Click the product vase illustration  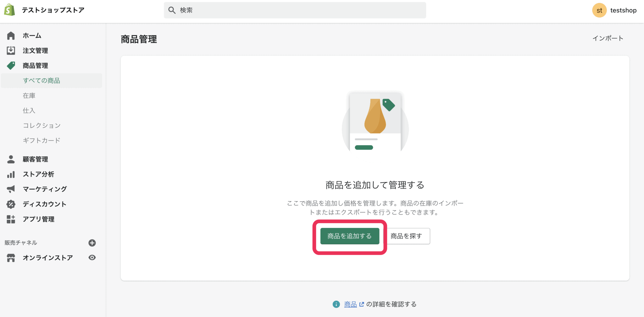[x=375, y=122]
